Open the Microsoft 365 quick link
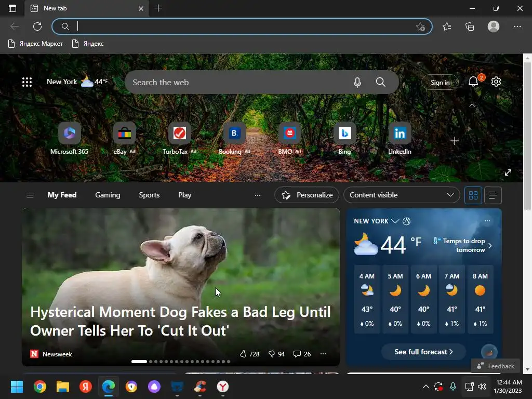Screen dimensions: 532x399 (69, 139)
